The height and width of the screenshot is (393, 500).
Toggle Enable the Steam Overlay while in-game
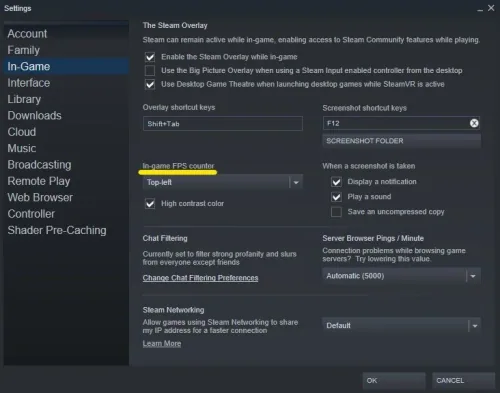pyautogui.click(x=150, y=57)
